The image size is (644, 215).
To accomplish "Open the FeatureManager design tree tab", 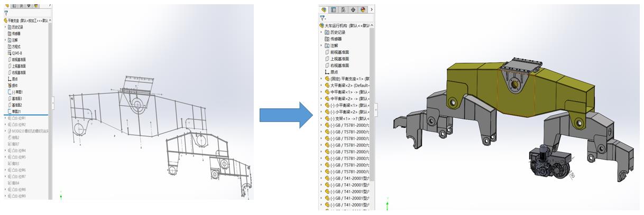I will (x=324, y=10).
